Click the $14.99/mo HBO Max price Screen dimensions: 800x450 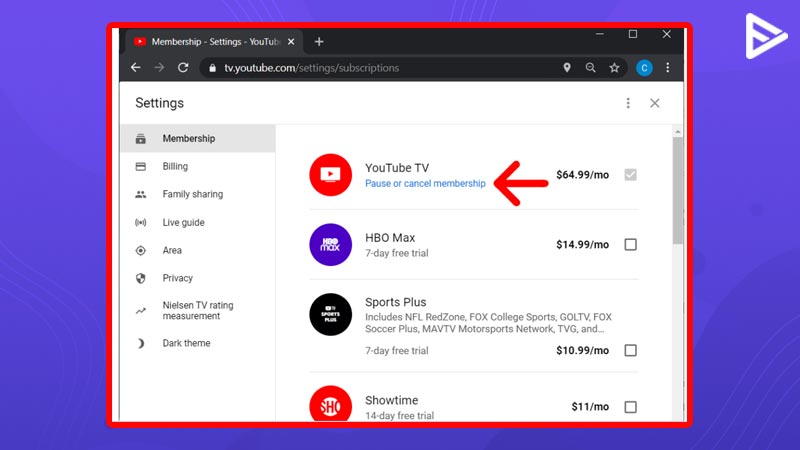point(582,244)
